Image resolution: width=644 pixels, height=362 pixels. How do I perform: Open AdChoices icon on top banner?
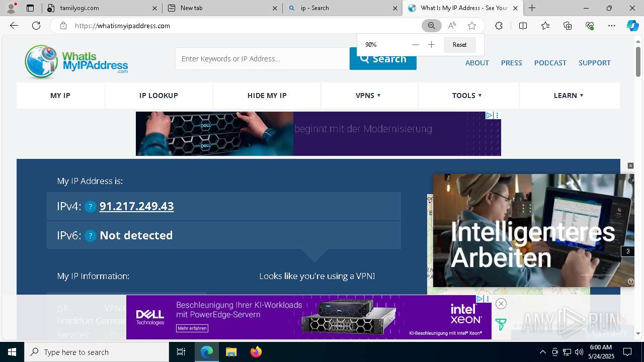click(489, 116)
